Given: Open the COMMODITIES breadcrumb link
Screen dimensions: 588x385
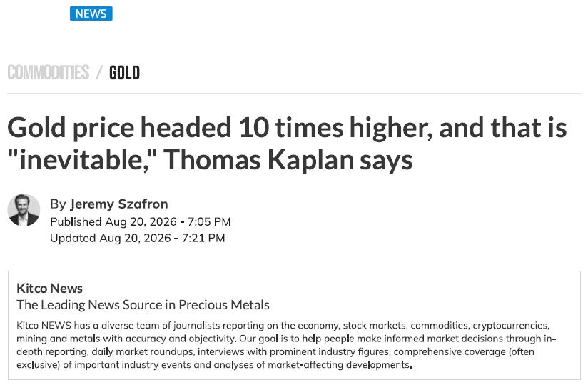Looking at the screenshot, I should [x=49, y=72].
